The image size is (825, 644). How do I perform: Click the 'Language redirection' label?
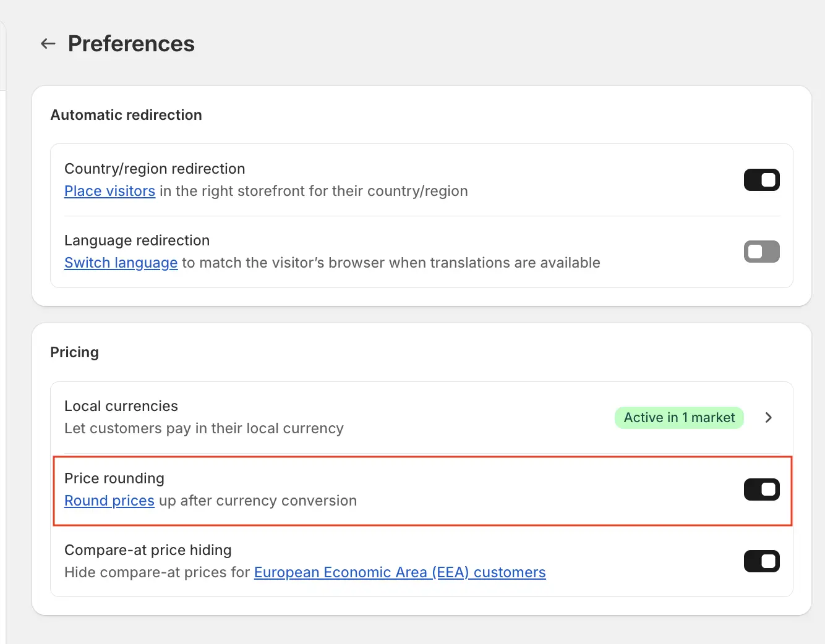137,240
